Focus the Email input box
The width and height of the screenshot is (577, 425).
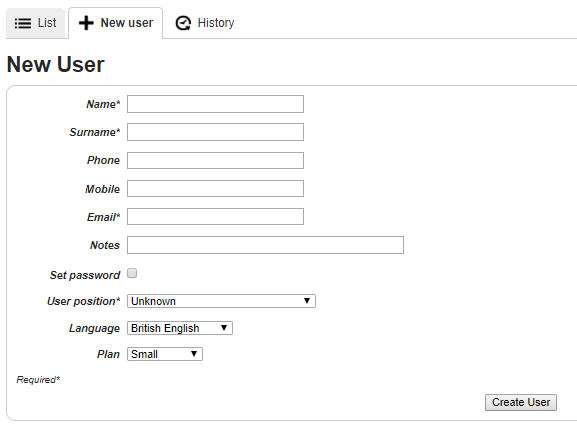point(215,217)
